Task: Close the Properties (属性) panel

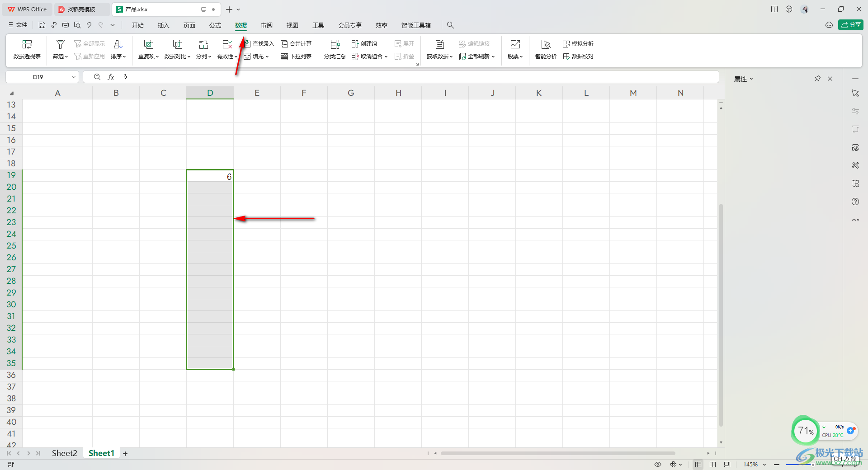Action: [x=830, y=79]
